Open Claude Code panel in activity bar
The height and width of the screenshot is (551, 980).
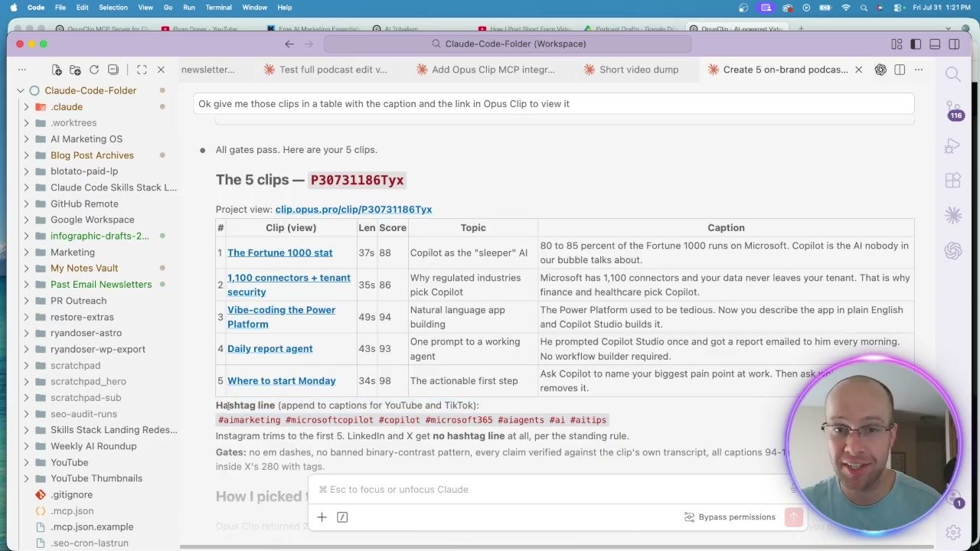953,216
